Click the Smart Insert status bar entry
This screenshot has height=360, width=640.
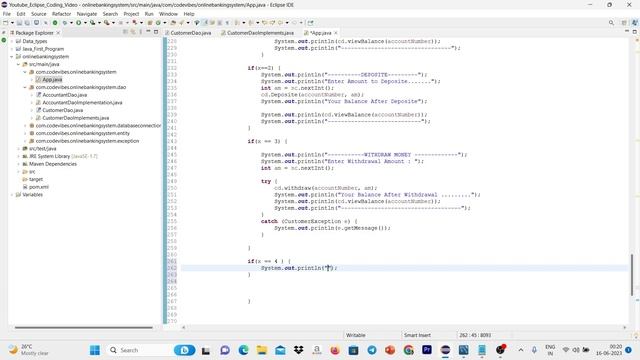417,335
